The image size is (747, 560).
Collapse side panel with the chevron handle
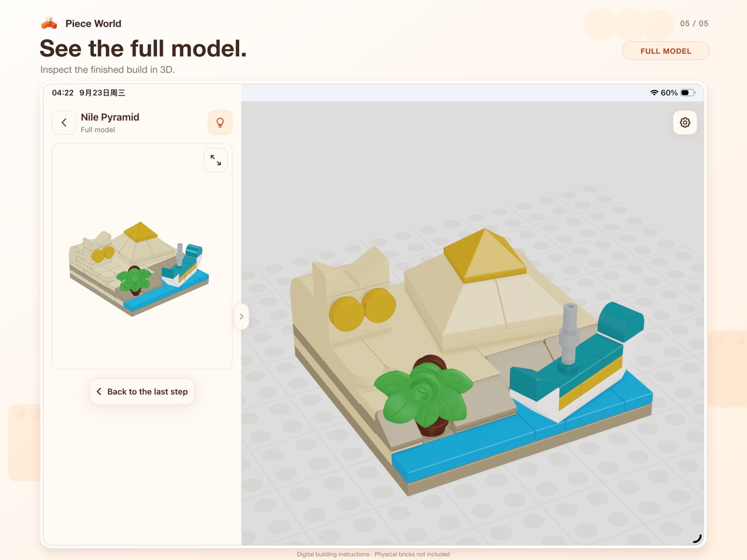tap(241, 317)
